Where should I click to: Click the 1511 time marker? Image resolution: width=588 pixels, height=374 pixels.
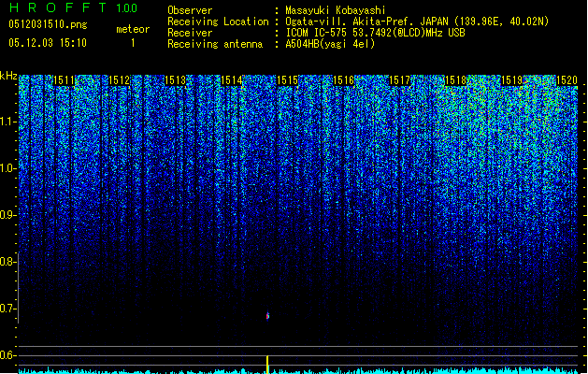[x=65, y=80]
